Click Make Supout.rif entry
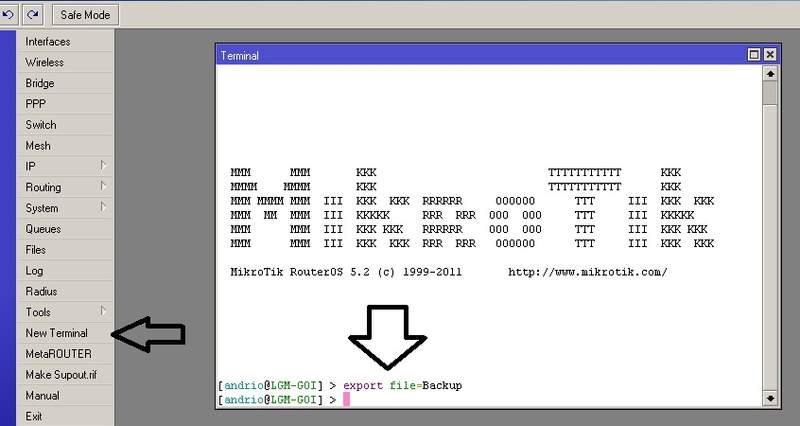 point(65,375)
